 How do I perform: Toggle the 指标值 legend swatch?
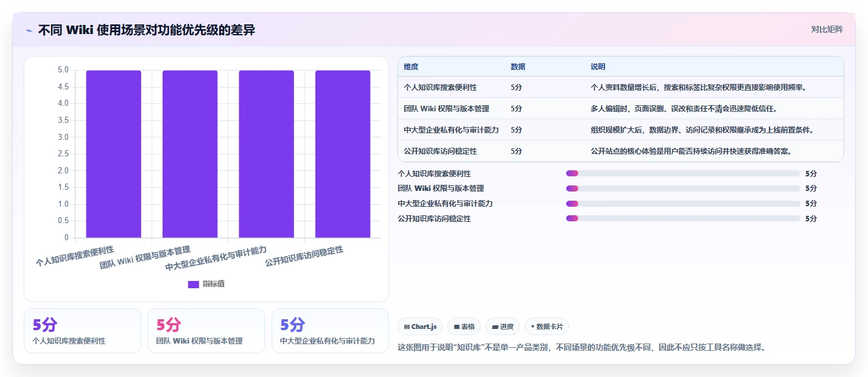194,284
